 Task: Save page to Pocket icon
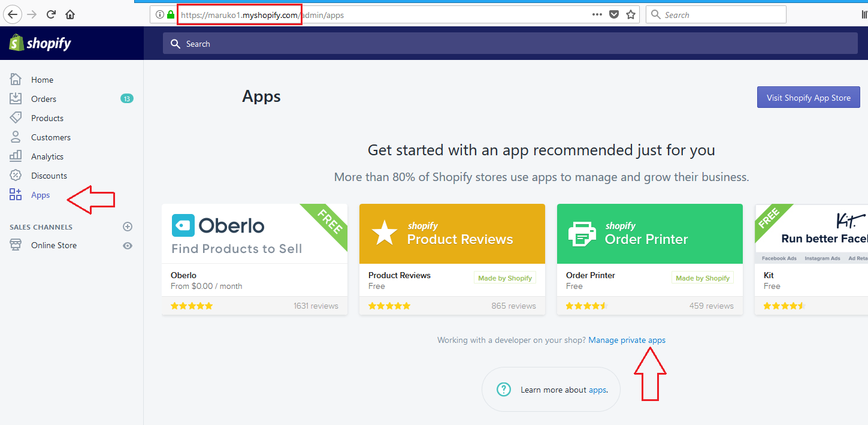614,14
